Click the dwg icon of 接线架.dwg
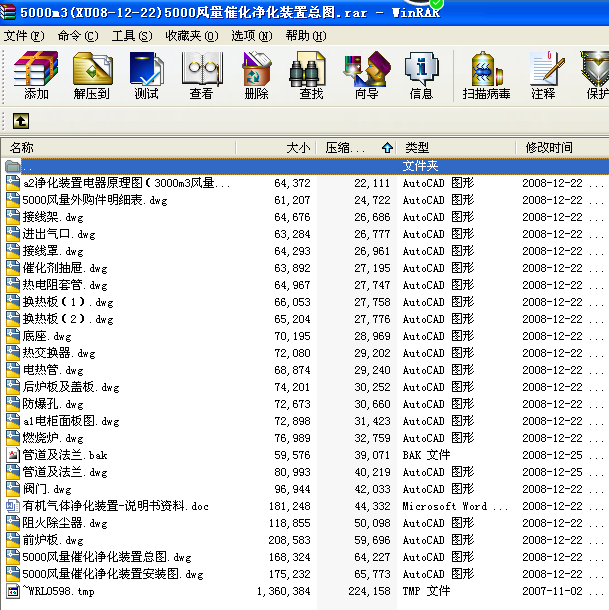This screenshot has width=609, height=610. 13,217
